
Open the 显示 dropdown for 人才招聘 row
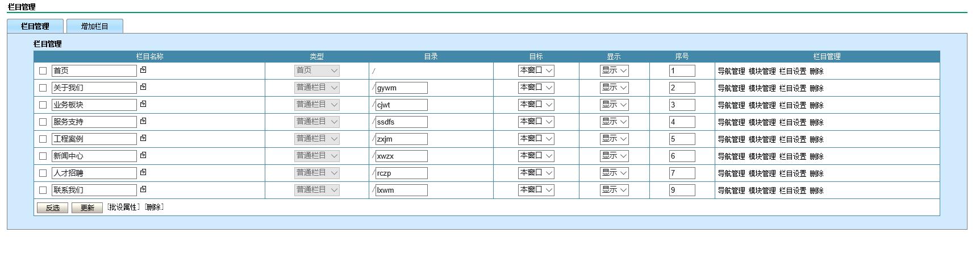(614, 173)
